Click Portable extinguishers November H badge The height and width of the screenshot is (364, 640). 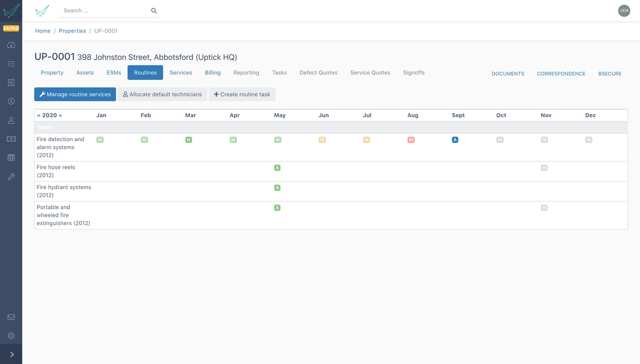[x=544, y=208]
